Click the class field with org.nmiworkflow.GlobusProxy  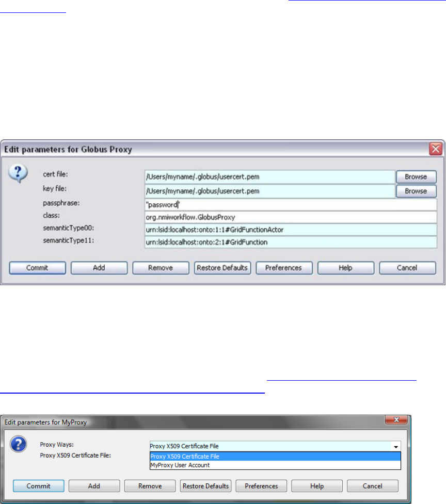pyautogui.click(x=291, y=217)
